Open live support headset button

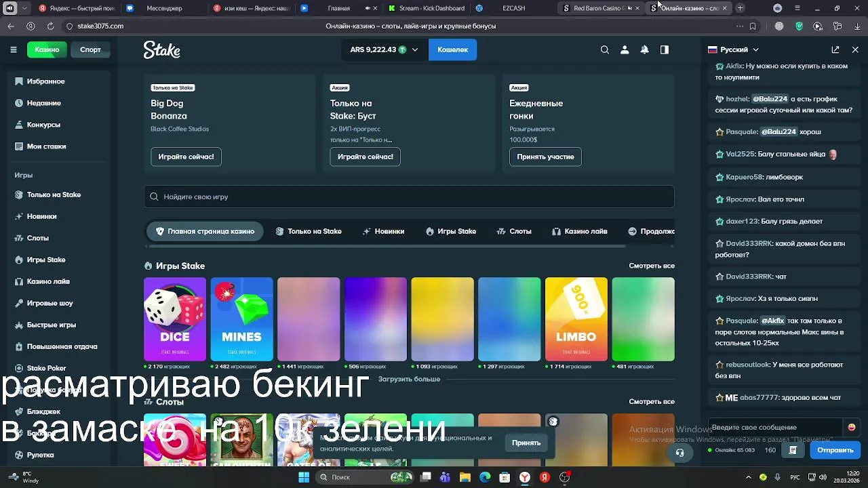680,453
